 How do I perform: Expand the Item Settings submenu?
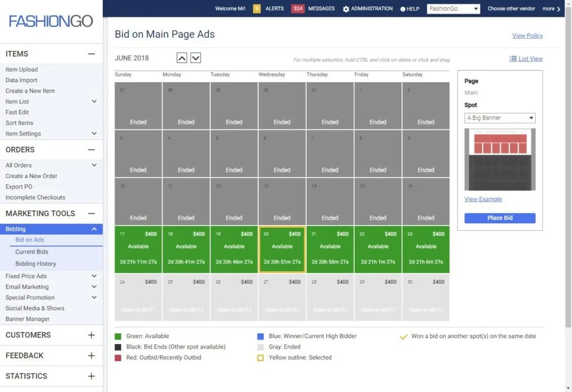point(94,133)
